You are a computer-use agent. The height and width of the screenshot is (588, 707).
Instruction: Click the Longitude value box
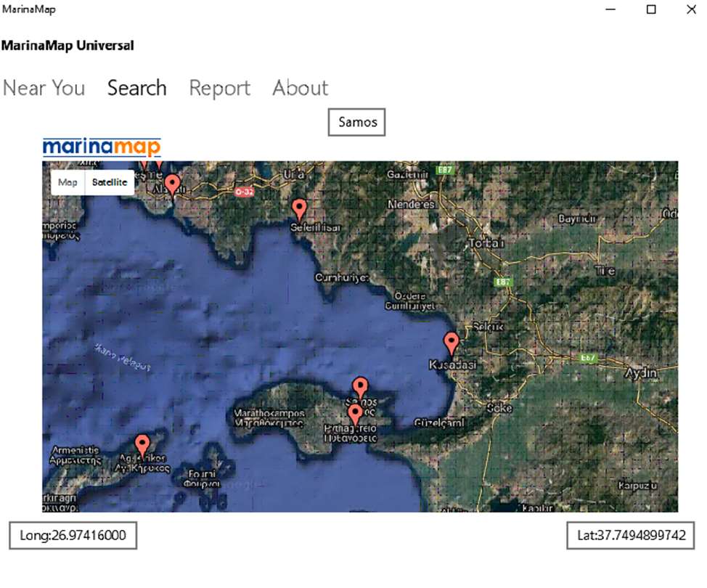73,536
